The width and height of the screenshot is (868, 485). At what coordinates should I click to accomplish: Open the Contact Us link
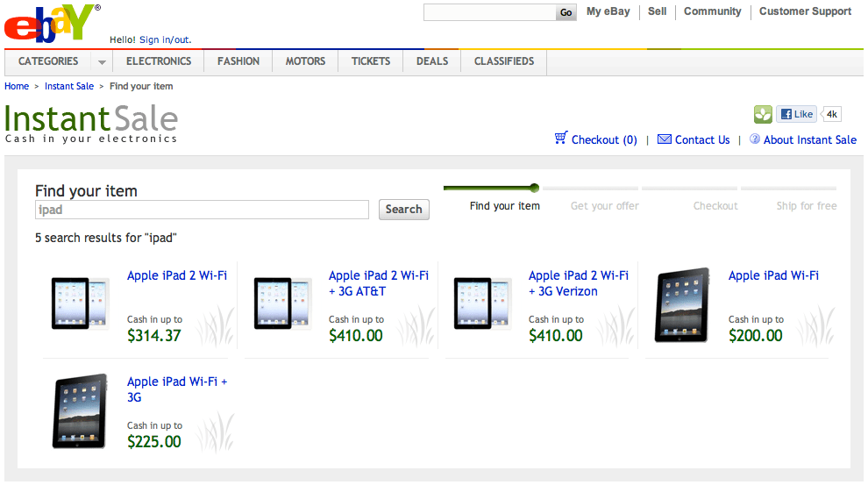point(702,140)
